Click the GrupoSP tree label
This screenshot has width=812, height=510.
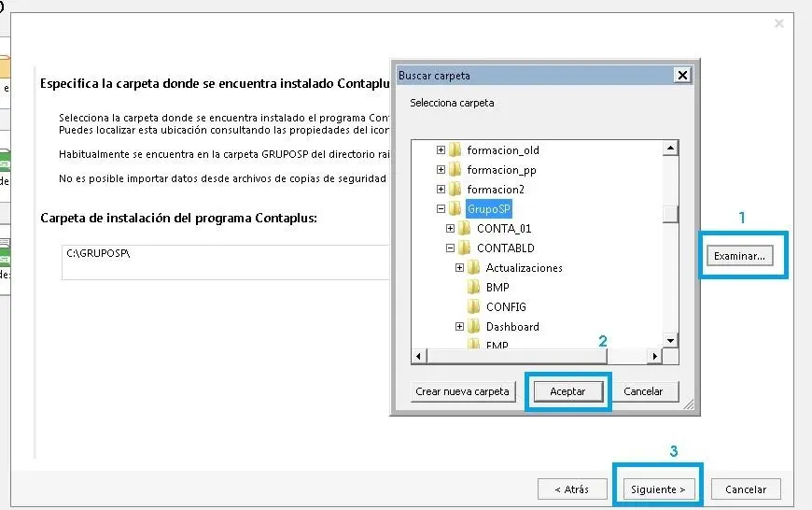point(488,209)
